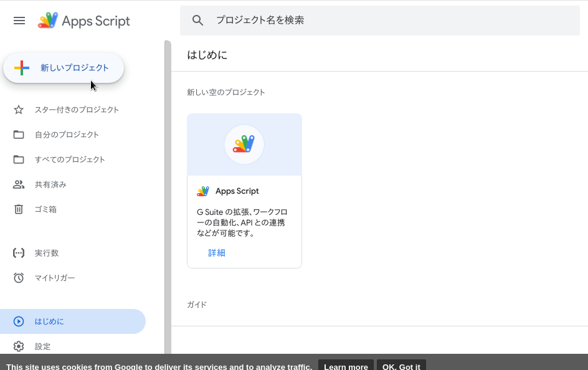588x370 pixels.
Task: Click the alarm clock triggers icon
Action: [19, 278]
